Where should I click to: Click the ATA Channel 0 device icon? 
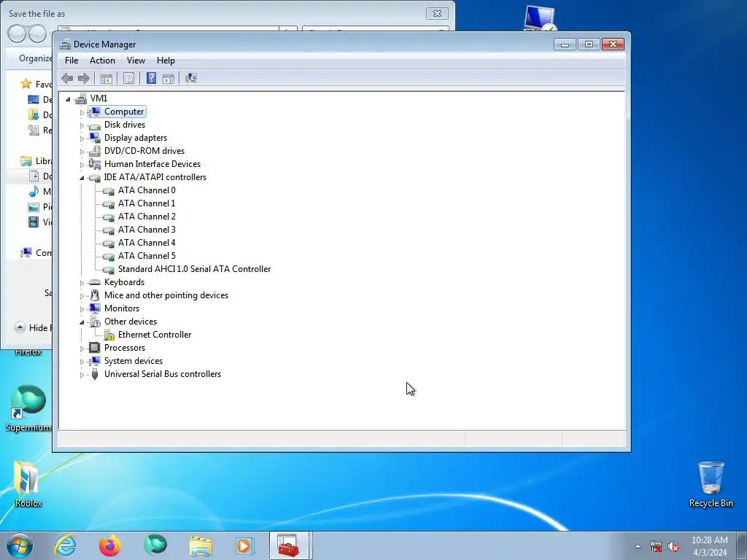[109, 191]
